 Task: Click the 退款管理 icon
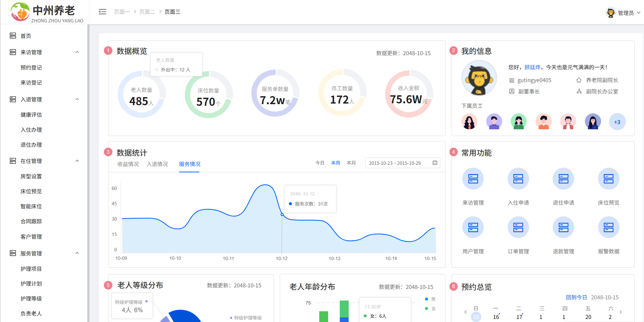[563, 227]
